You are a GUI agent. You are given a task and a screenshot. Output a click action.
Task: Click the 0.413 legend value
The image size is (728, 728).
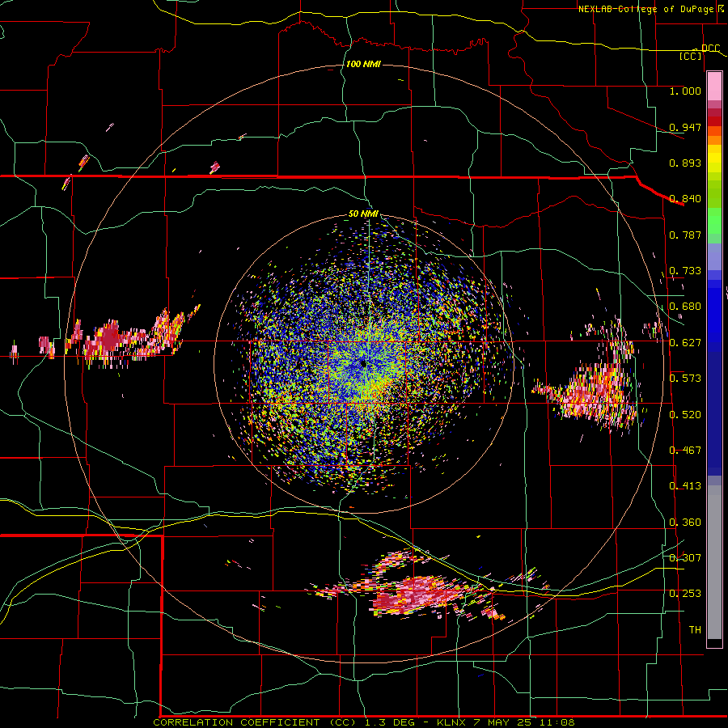(685, 486)
